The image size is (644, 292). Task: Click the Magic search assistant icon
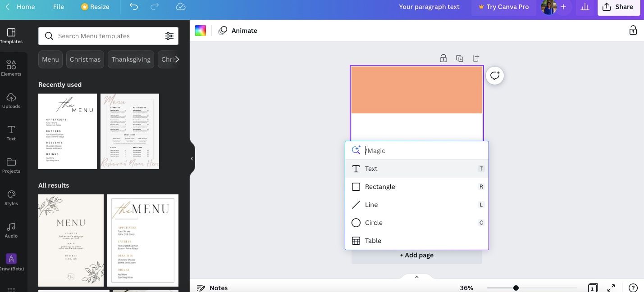pyautogui.click(x=356, y=150)
